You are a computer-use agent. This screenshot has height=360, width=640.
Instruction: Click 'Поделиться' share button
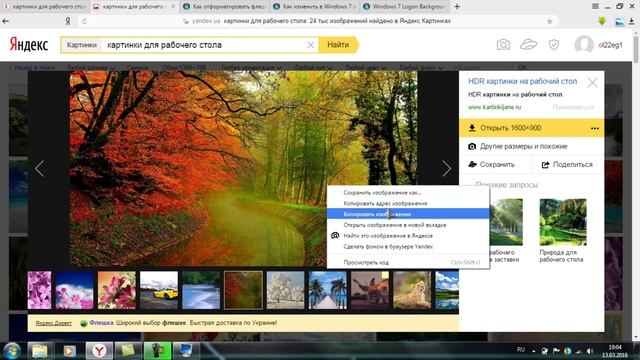[568, 164]
